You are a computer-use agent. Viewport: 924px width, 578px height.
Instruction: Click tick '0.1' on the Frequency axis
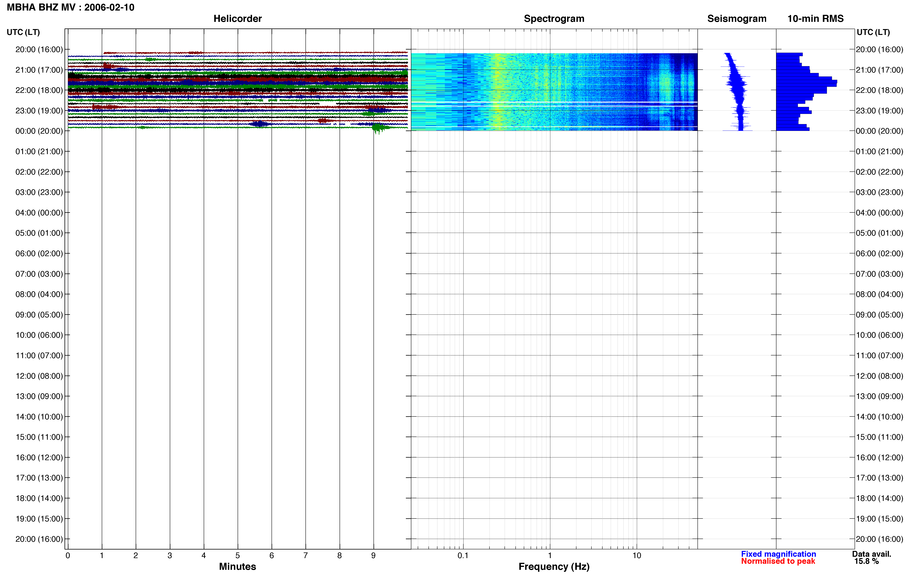click(463, 556)
